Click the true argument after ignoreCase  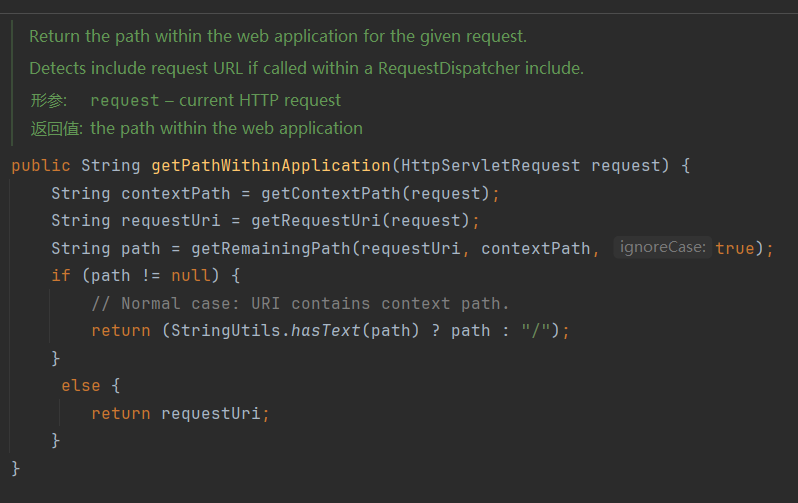(x=734, y=248)
